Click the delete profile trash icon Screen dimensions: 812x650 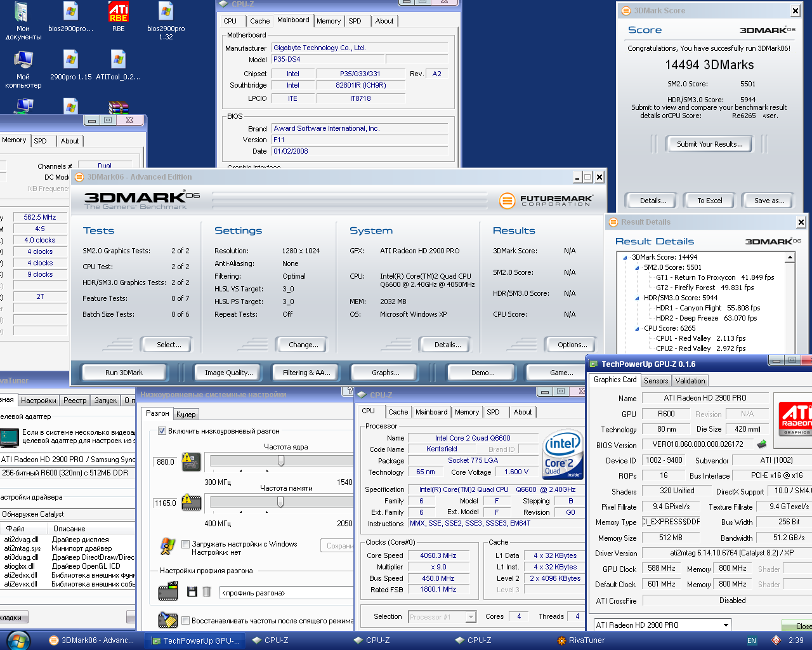click(206, 592)
